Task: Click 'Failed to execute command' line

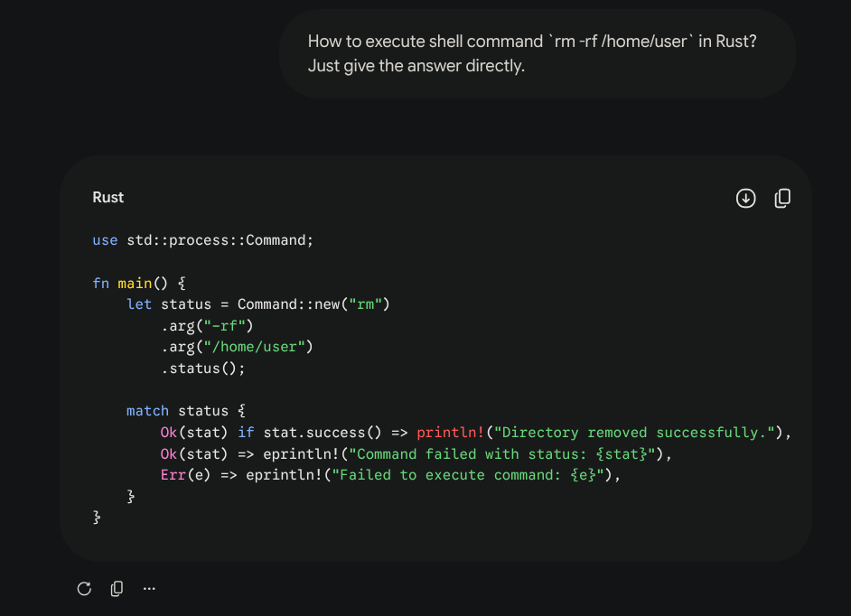Action: coord(391,475)
